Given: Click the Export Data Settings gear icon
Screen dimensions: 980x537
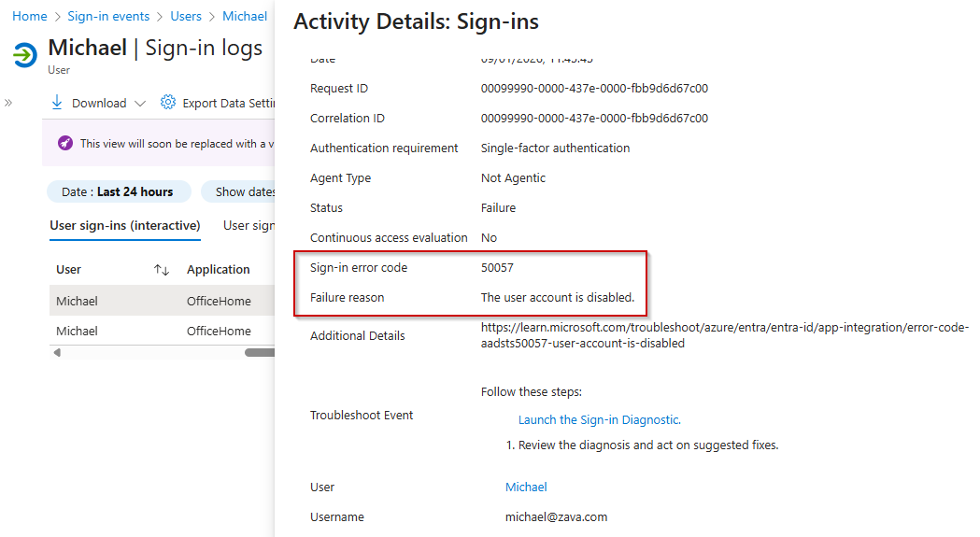Looking at the screenshot, I should tap(168, 103).
